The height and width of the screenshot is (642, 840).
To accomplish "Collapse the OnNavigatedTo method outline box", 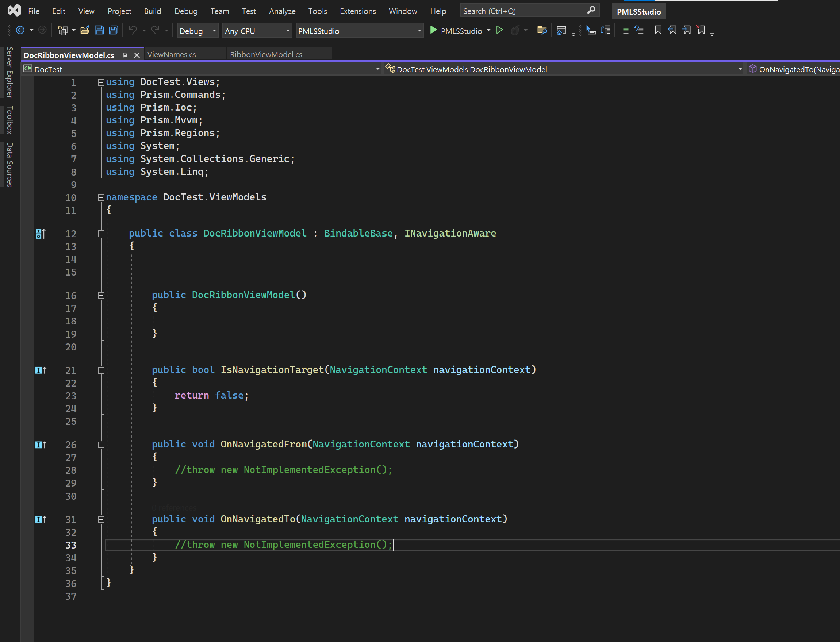I will pyautogui.click(x=101, y=519).
